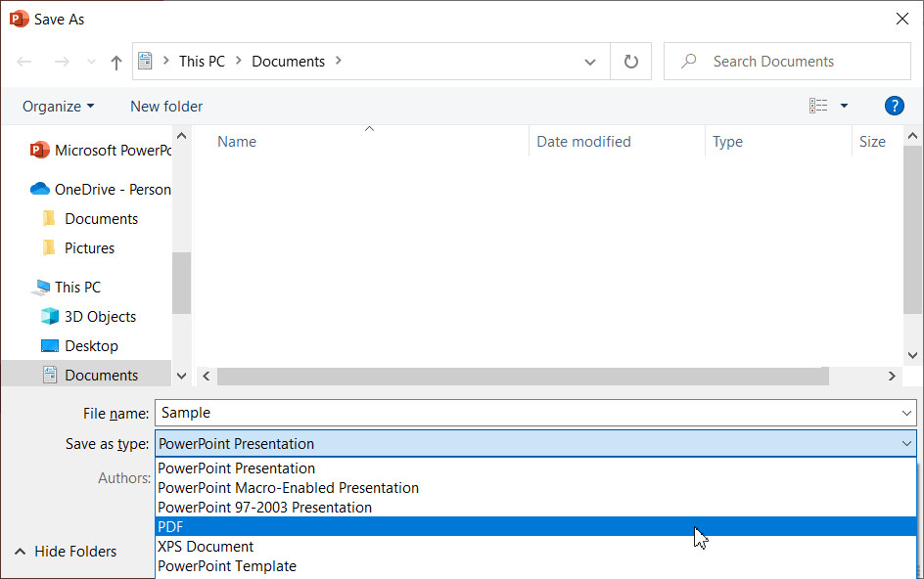Choose PowerPoint Macro-Enabled Presentation type

tap(535, 488)
